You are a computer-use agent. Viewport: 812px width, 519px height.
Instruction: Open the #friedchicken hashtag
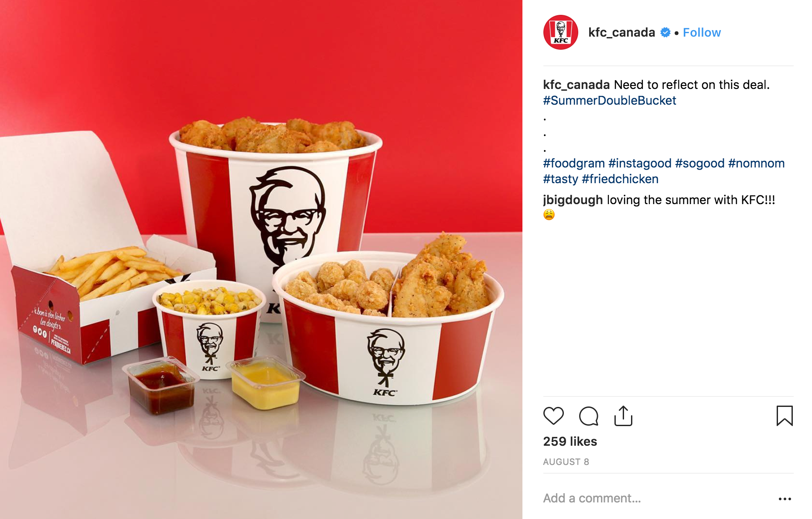point(620,179)
